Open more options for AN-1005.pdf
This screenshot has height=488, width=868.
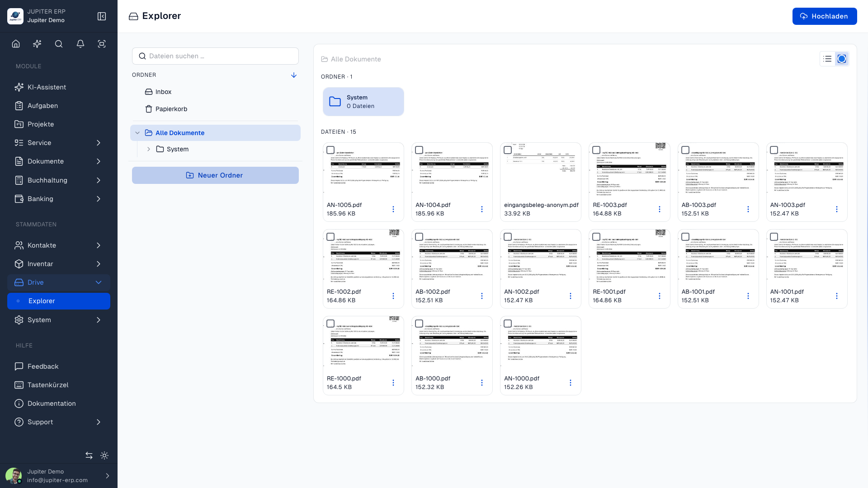(393, 209)
